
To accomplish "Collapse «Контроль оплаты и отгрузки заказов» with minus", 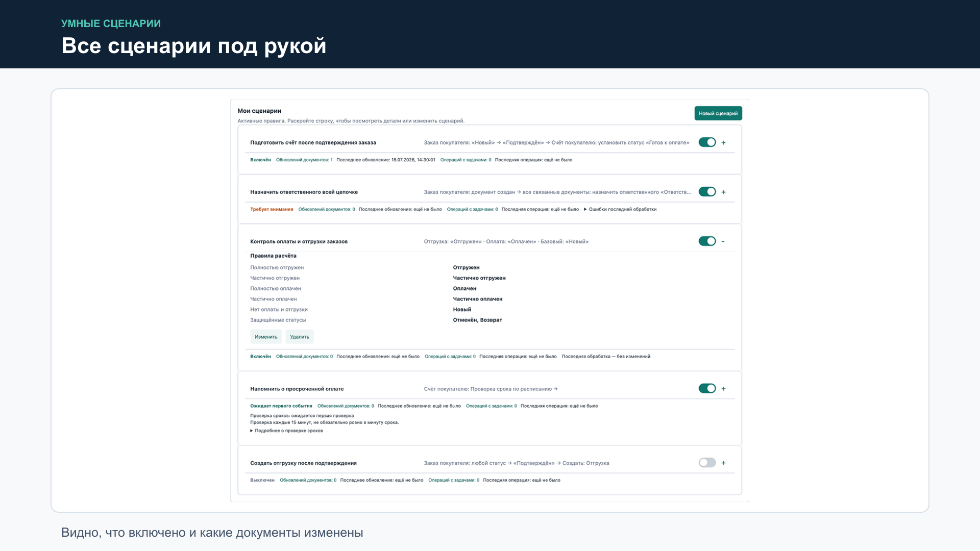I will click(x=723, y=242).
